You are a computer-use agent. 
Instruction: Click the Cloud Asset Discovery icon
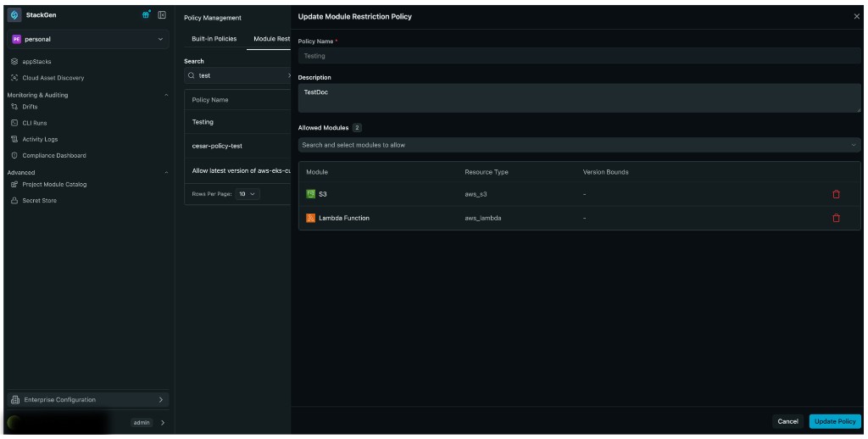(x=14, y=78)
